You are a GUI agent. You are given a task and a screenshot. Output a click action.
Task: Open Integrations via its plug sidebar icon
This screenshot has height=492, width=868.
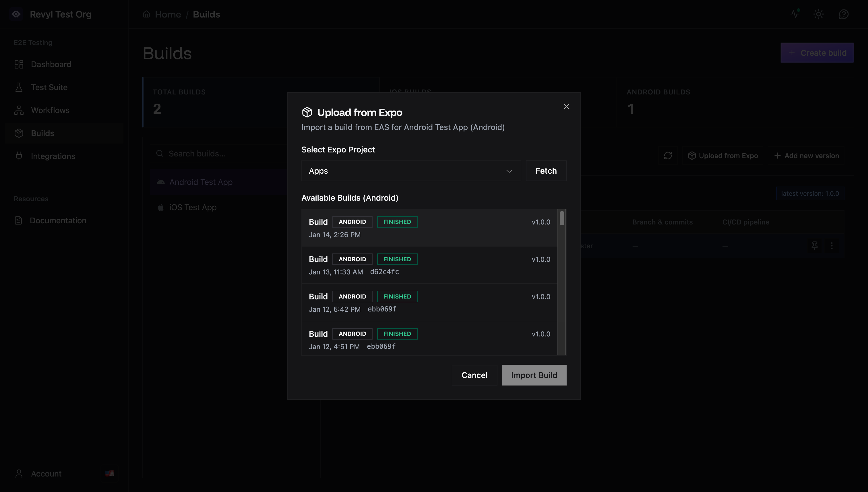point(19,156)
